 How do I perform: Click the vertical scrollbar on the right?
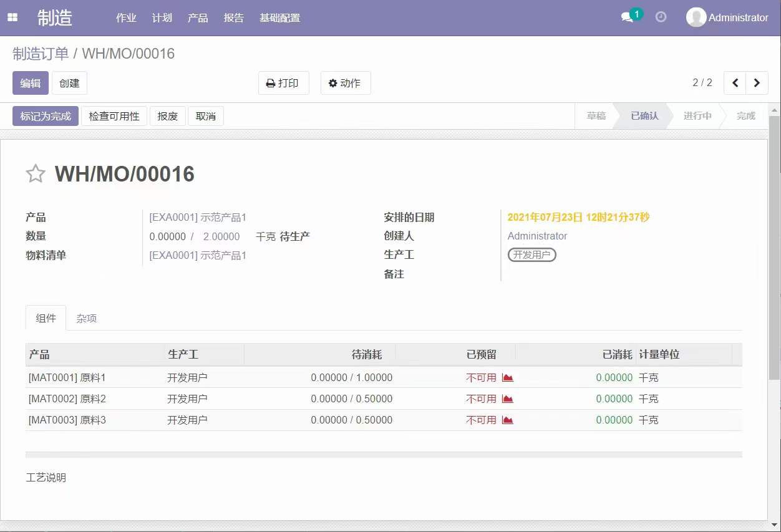[775, 249]
